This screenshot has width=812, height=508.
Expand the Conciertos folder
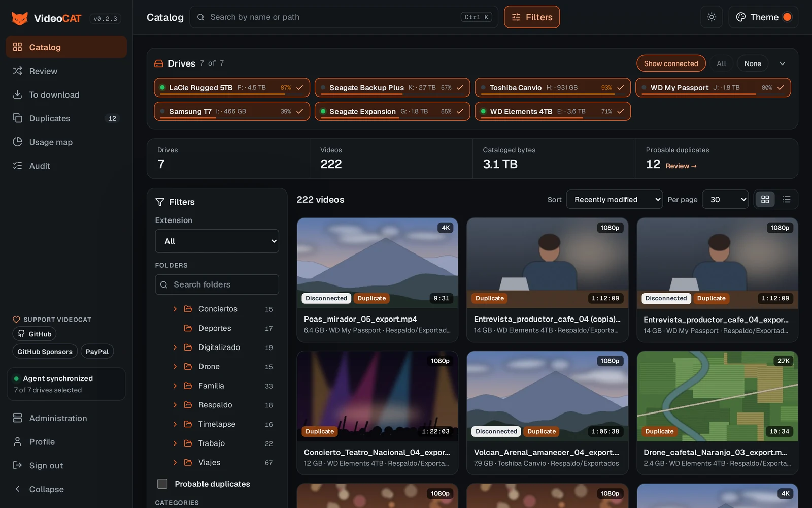click(x=175, y=309)
